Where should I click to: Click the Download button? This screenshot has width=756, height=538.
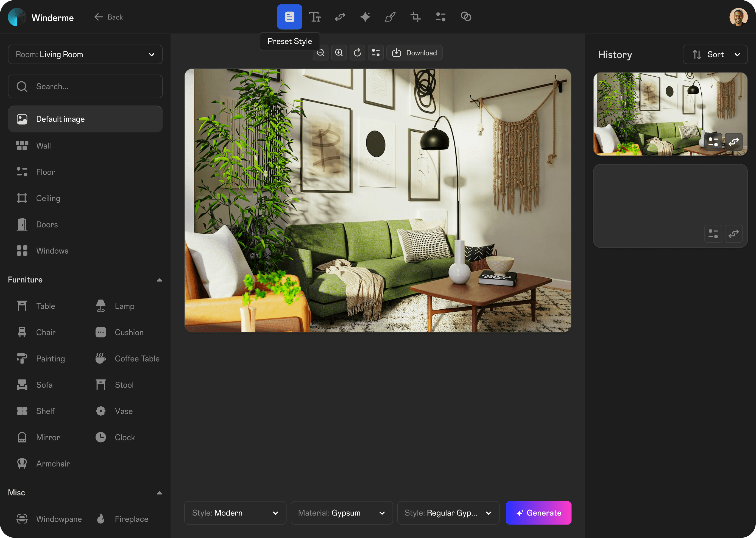click(x=414, y=53)
